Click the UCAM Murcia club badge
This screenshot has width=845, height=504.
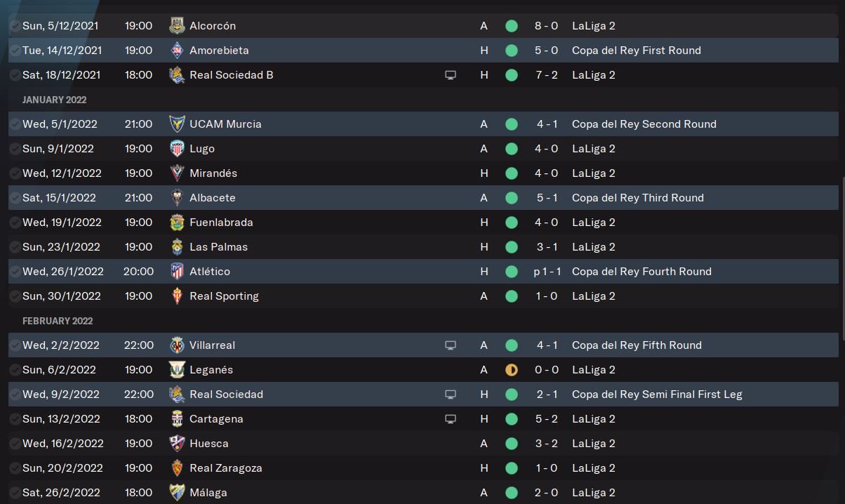[x=177, y=124]
